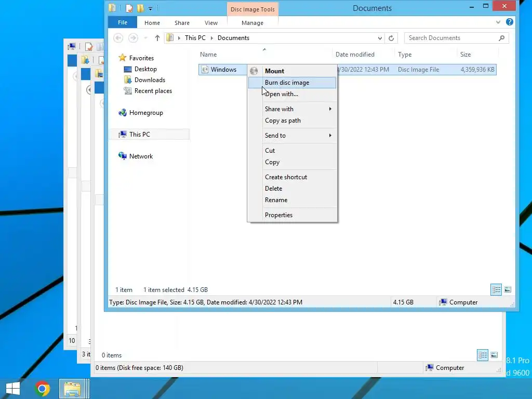Screen dimensions: 532x399
Task: Switch to the View ribbon tab
Action: pyautogui.click(x=211, y=23)
